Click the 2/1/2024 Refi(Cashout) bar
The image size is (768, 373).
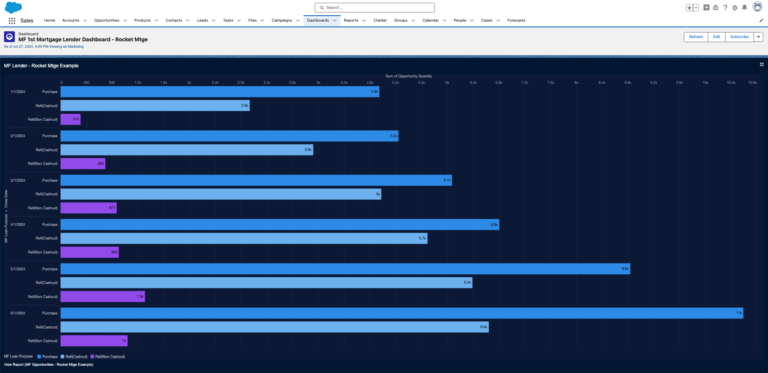click(187, 150)
